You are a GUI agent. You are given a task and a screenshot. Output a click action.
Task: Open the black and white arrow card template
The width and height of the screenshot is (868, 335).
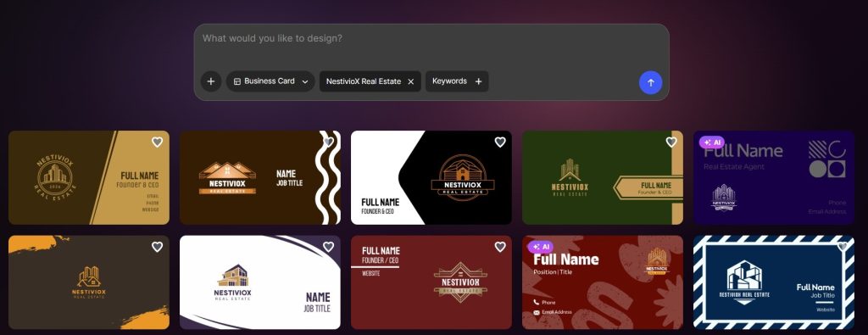pyautogui.click(x=431, y=178)
